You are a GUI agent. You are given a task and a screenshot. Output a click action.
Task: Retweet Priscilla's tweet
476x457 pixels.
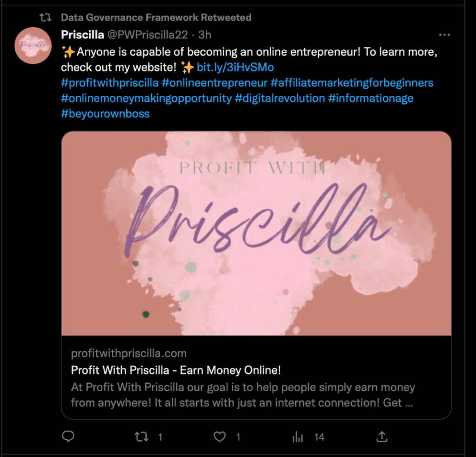click(141, 436)
